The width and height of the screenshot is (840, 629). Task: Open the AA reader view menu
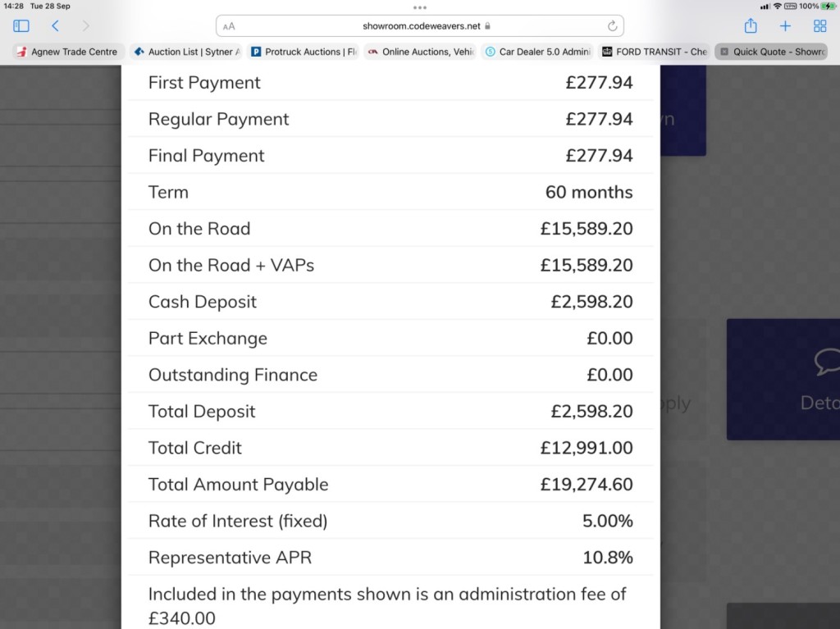coord(229,26)
